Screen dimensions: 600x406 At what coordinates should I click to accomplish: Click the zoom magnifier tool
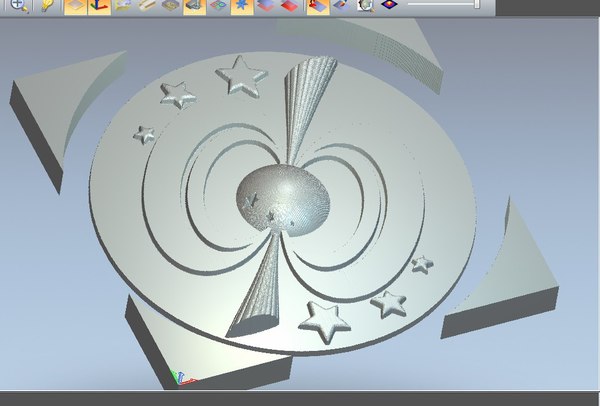pyautogui.click(x=19, y=6)
